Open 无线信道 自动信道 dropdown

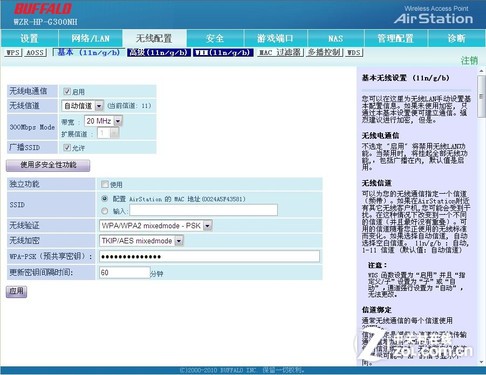[x=83, y=106]
